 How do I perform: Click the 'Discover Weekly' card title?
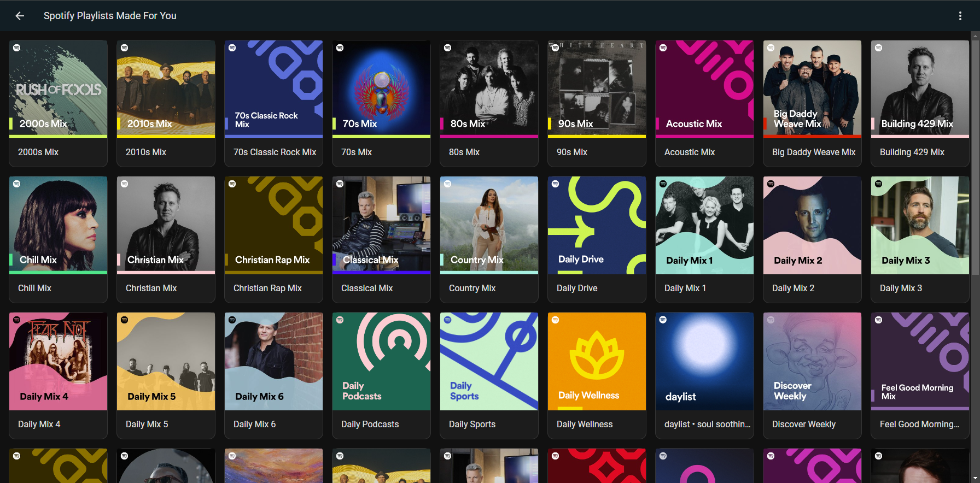tap(804, 424)
